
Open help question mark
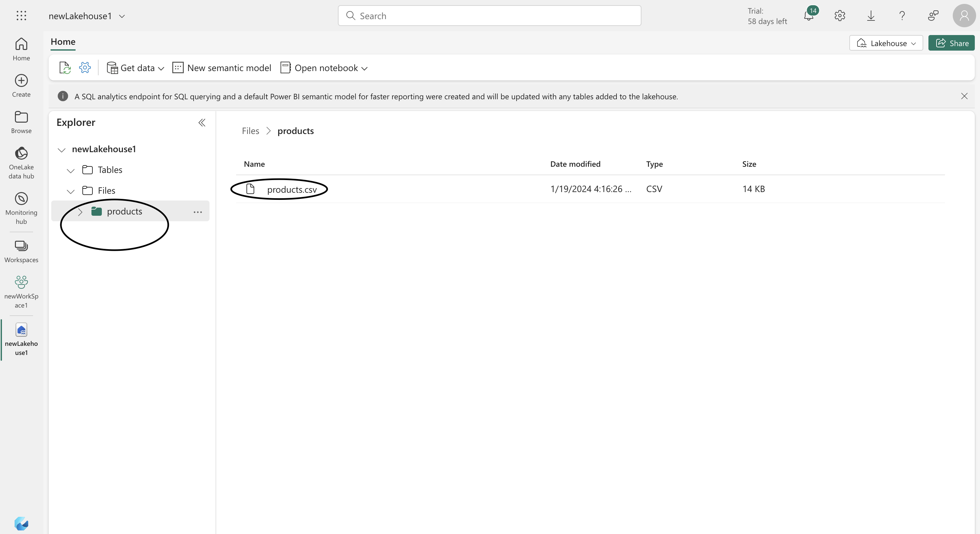click(902, 16)
